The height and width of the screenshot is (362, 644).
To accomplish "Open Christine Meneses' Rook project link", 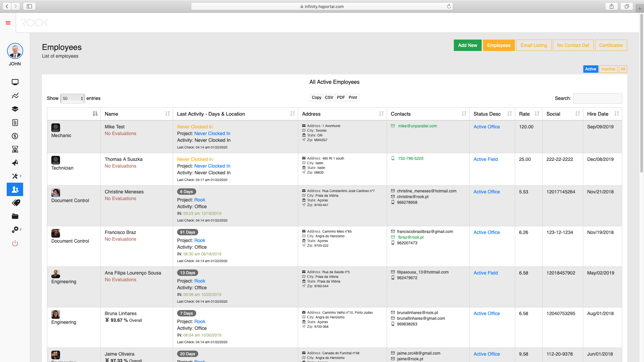I will pos(200,200).
